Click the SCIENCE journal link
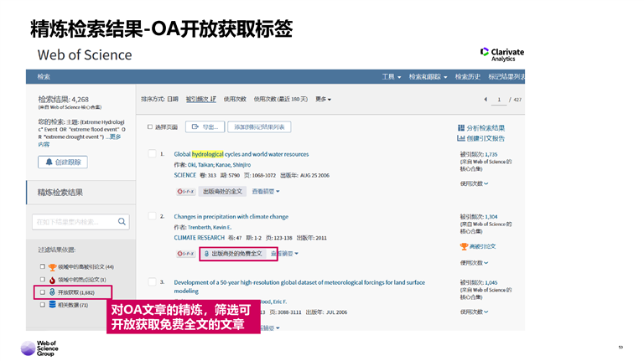The image size is (644, 361). pos(184,175)
